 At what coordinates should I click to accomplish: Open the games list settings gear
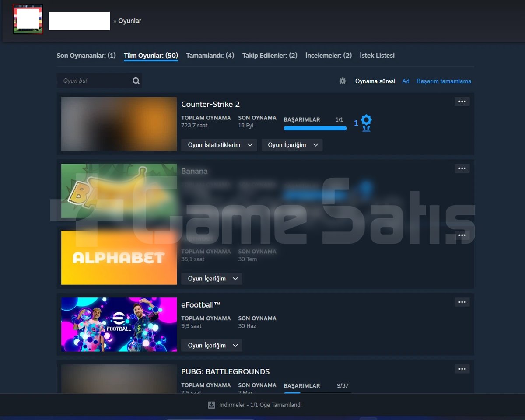[x=343, y=81]
